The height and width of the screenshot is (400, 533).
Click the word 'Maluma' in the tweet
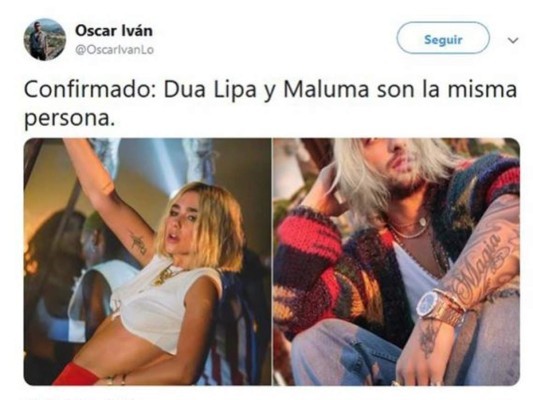tap(326, 90)
